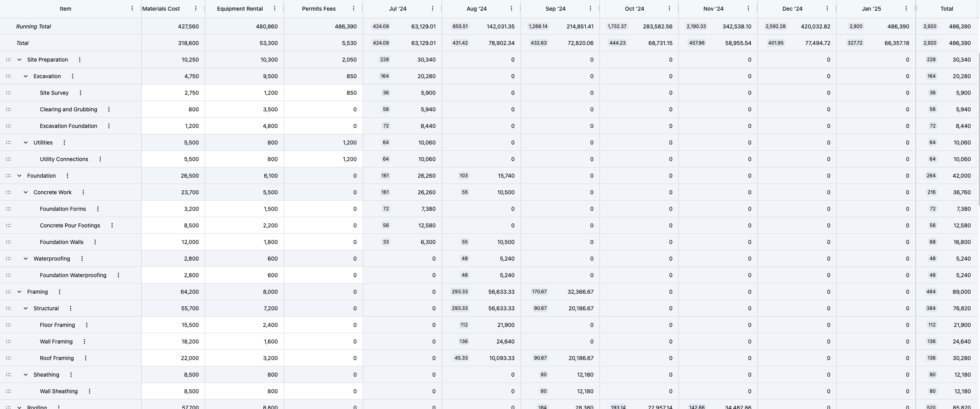Open Foundation Forms row options menu
The width and height of the screenshot is (980, 409).
[x=98, y=209]
